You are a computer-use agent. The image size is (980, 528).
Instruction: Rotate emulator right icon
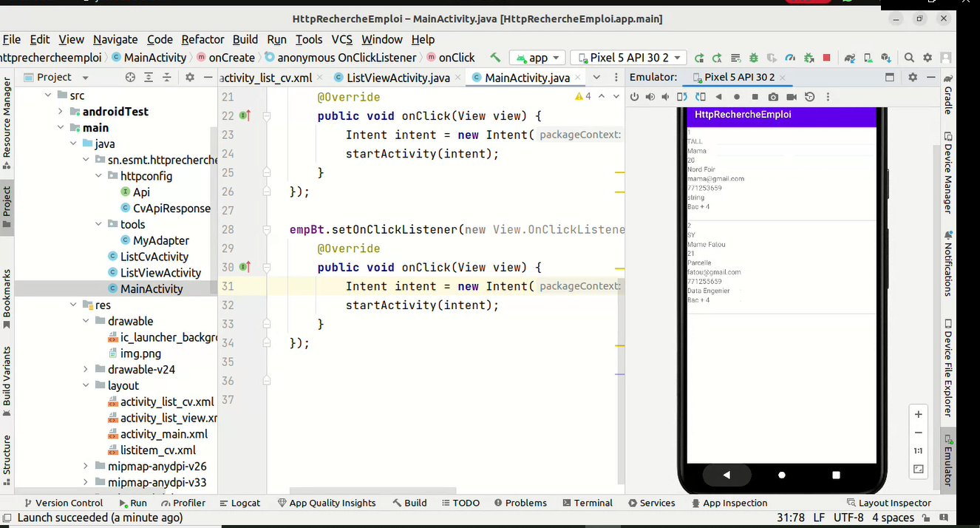click(x=700, y=97)
